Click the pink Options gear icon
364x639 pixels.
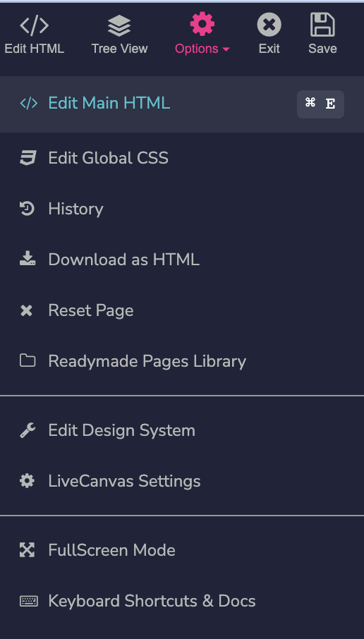pos(202,24)
